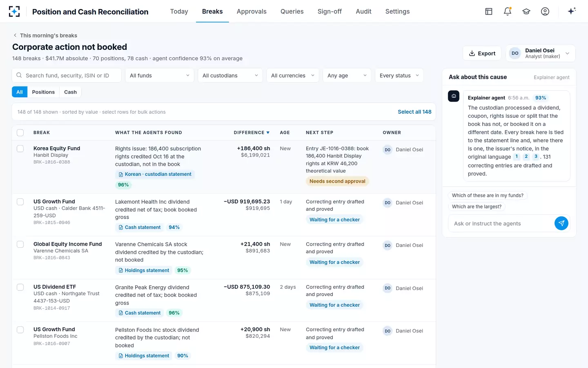
Task: Ask Which of these are in my funds?
Action: coord(488,195)
